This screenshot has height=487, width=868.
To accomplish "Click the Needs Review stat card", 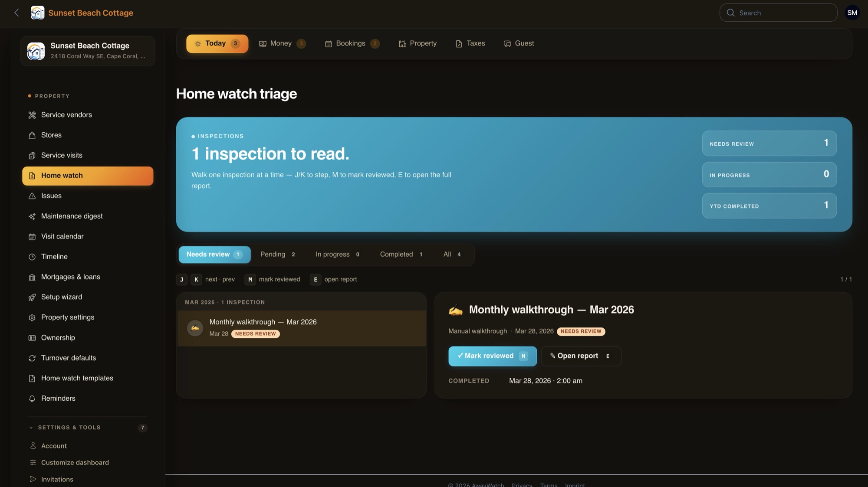I will tap(769, 144).
